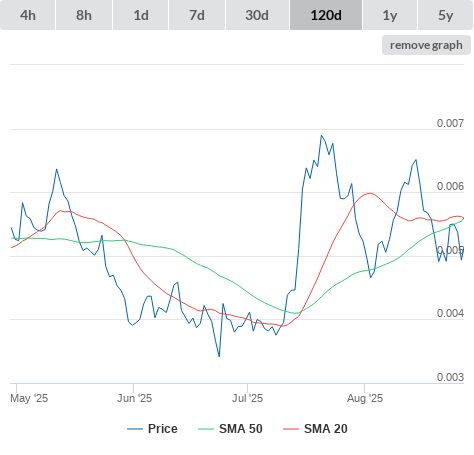Click the Jun '25 axis tick label

point(134,398)
